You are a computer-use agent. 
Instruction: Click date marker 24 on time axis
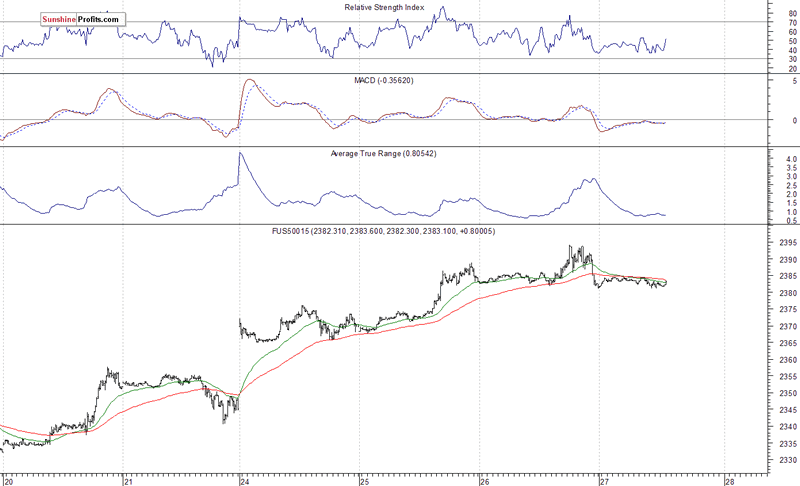(246, 479)
